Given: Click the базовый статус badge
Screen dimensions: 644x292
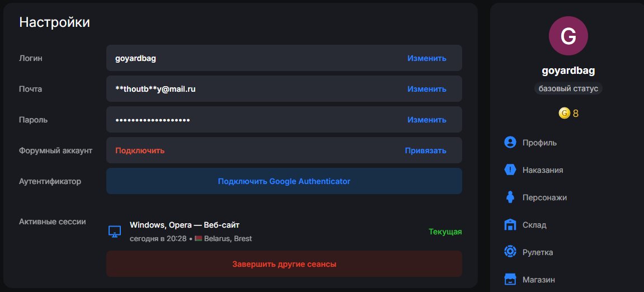Looking at the screenshot, I should click(568, 89).
